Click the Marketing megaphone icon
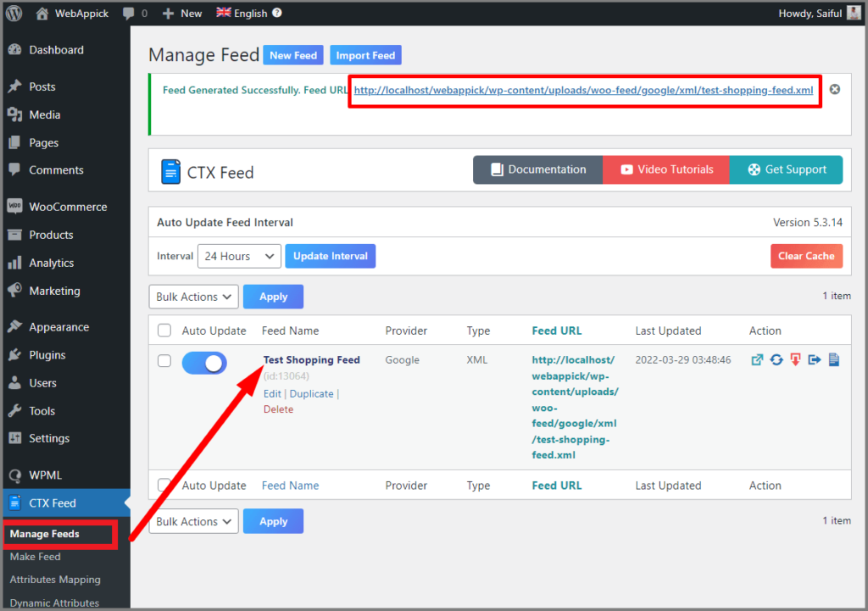 pos(15,290)
